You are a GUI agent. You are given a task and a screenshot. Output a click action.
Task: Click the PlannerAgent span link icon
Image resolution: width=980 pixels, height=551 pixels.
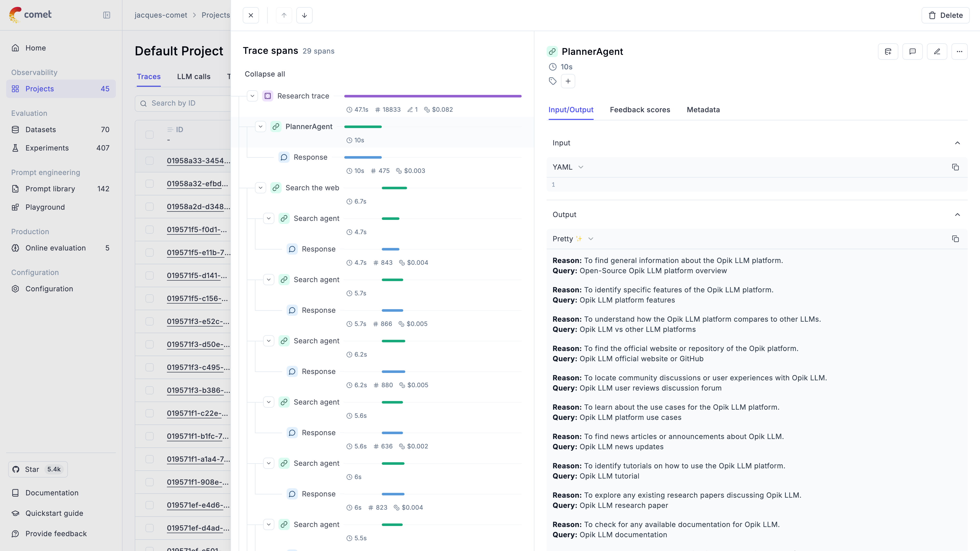coord(276,127)
